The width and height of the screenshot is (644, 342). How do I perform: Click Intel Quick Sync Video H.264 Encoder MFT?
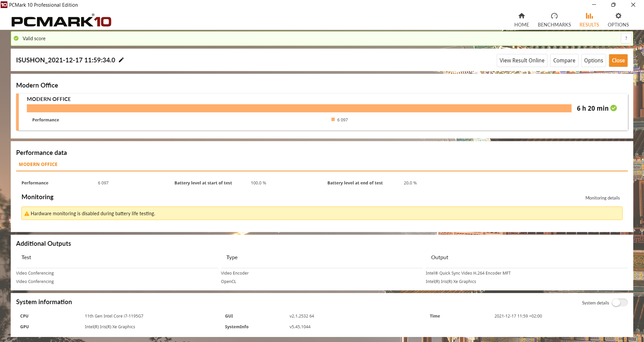click(468, 273)
